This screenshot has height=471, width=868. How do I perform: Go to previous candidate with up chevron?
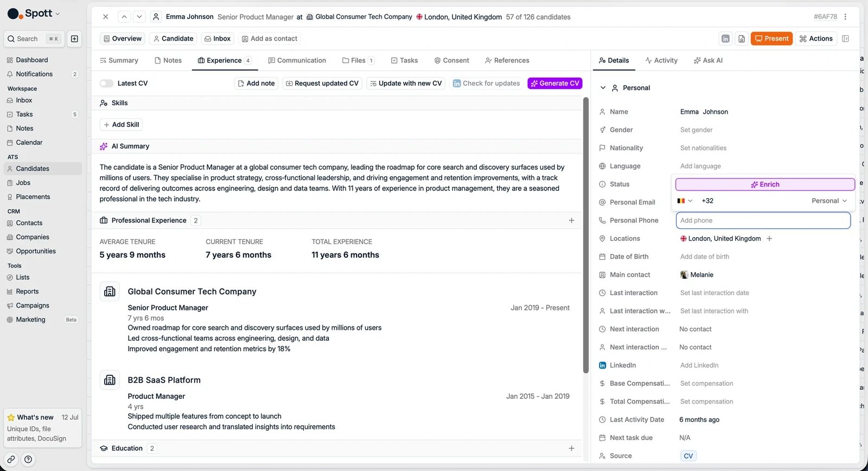click(x=124, y=17)
